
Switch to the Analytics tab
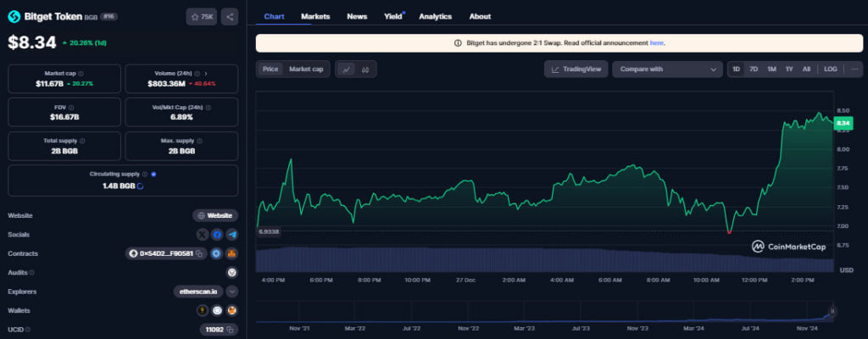click(x=435, y=17)
